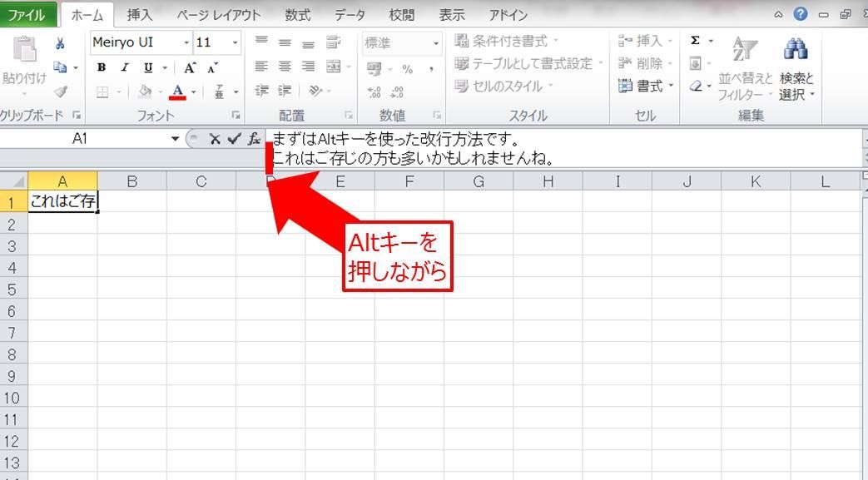This screenshot has height=480, width=868.
Task: Toggle Italic formatting
Action: pyautogui.click(x=125, y=68)
